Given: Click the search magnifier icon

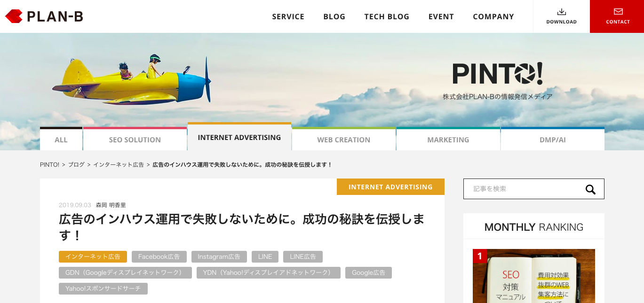Looking at the screenshot, I should point(590,189).
